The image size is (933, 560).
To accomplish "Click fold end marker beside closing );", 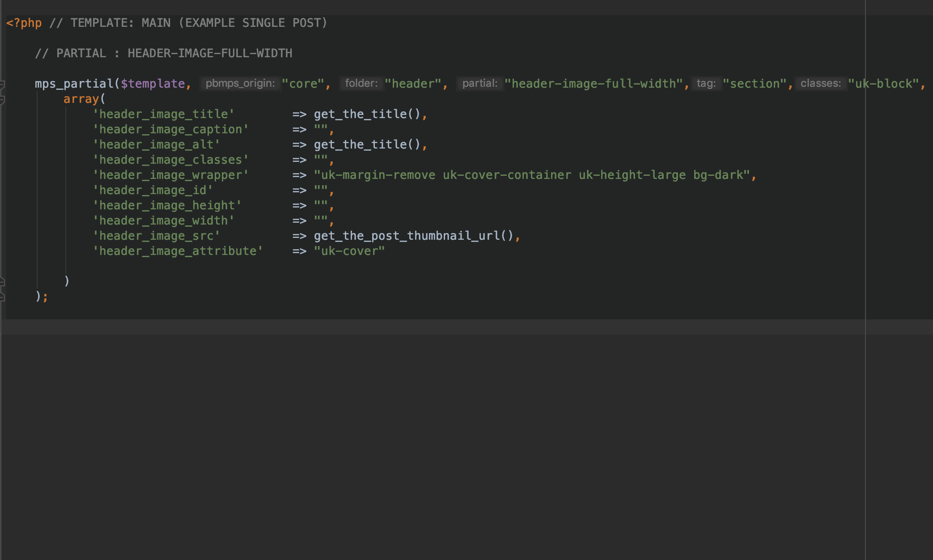I will coord(2,297).
